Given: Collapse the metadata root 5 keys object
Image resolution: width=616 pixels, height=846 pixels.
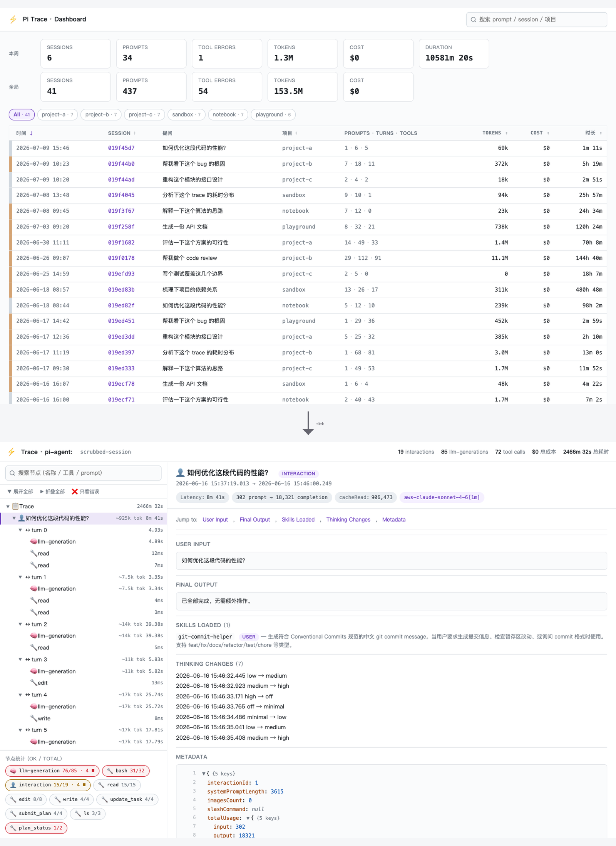Looking at the screenshot, I should coord(204,774).
